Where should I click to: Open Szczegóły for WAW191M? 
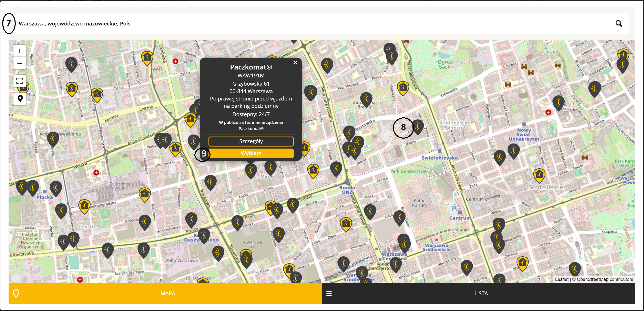click(x=251, y=141)
